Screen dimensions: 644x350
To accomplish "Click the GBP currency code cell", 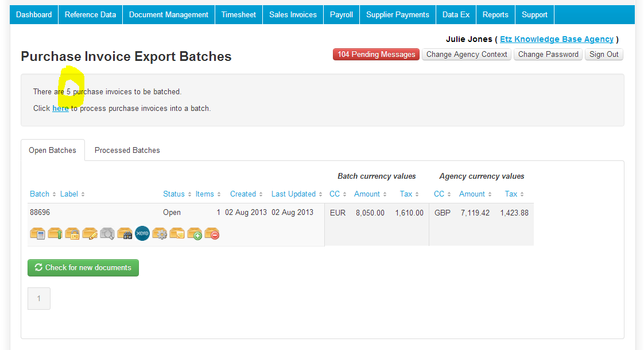I will point(443,213).
